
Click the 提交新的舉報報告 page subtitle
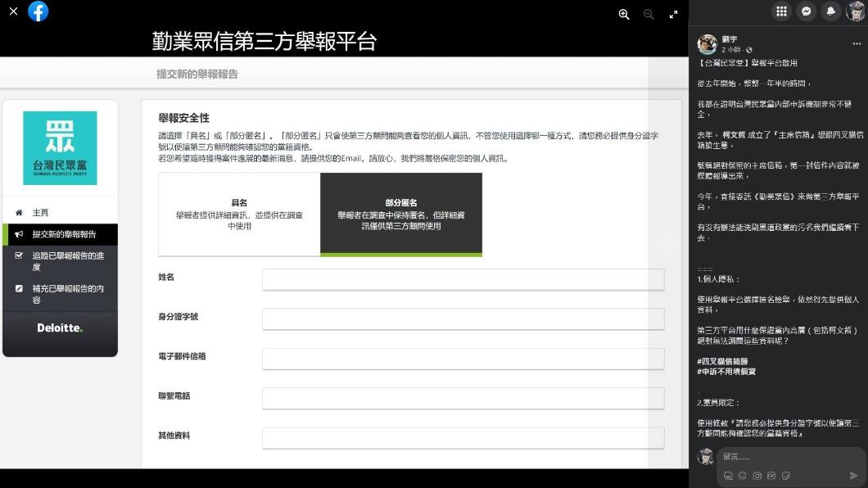click(x=197, y=75)
